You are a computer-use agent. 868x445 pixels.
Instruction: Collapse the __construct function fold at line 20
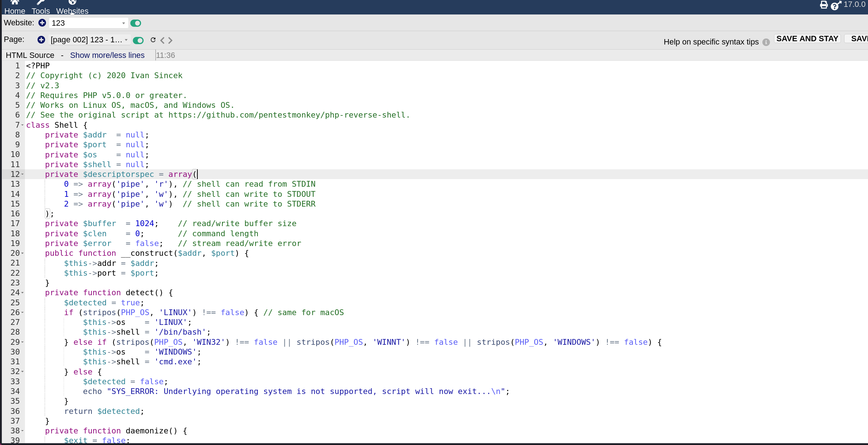pyautogui.click(x=22, y=253)
